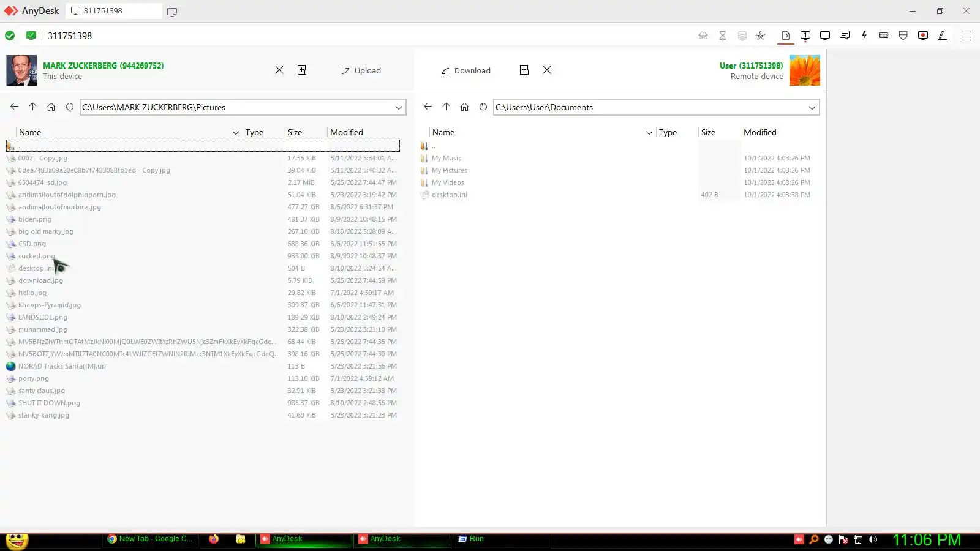980x551 pixels.
Task: Click the keyboard settings icon
Action: click(x=884, y=36)
